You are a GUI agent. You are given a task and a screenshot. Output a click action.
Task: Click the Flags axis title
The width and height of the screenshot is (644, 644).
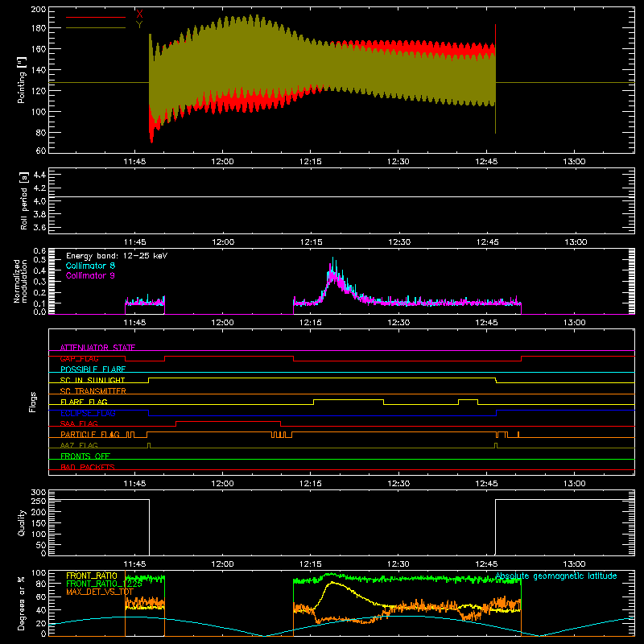pyautogui.click(x=33, y=402)
